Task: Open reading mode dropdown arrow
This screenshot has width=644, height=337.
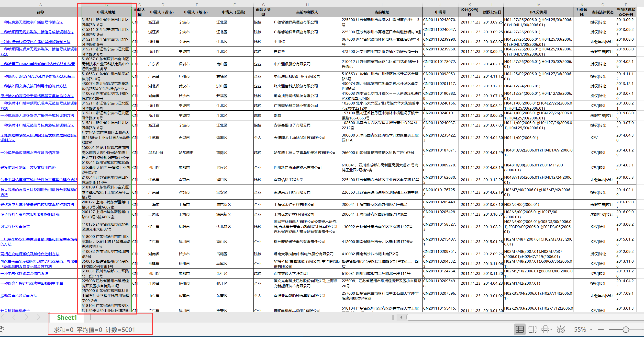Action: click(551, 330)
